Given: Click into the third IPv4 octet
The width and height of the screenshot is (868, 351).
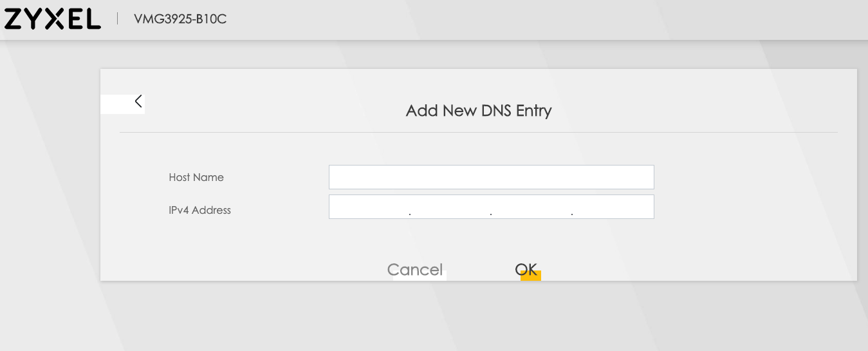Looking at the screenshot, I should tap(531, 207).
